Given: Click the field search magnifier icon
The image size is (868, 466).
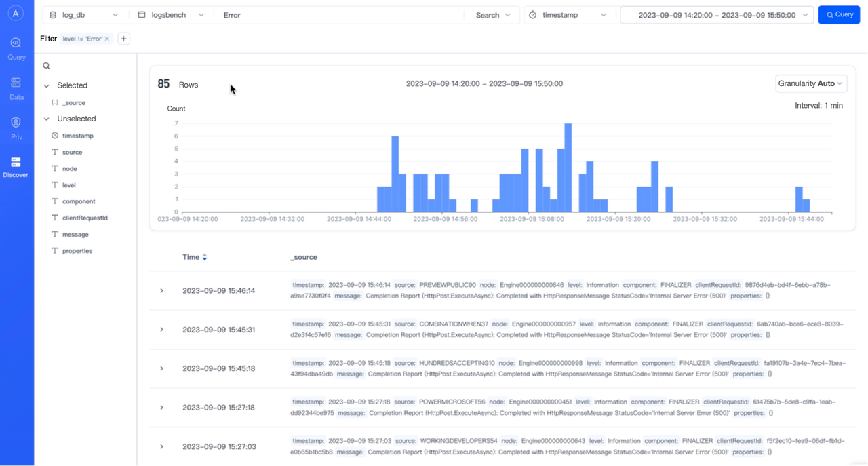Looking at the screenshot, I should [47, 66].
